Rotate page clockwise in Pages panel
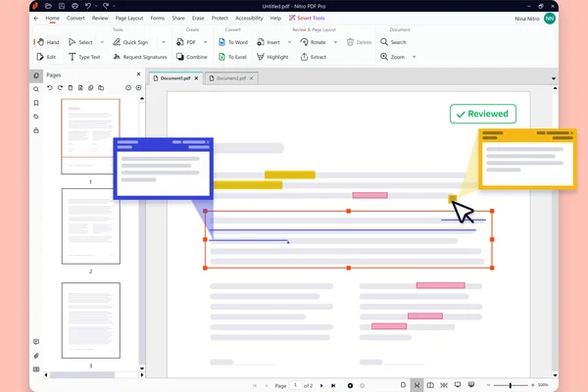The width and height of the screenshot is (588, 392). tap(60, 88)
